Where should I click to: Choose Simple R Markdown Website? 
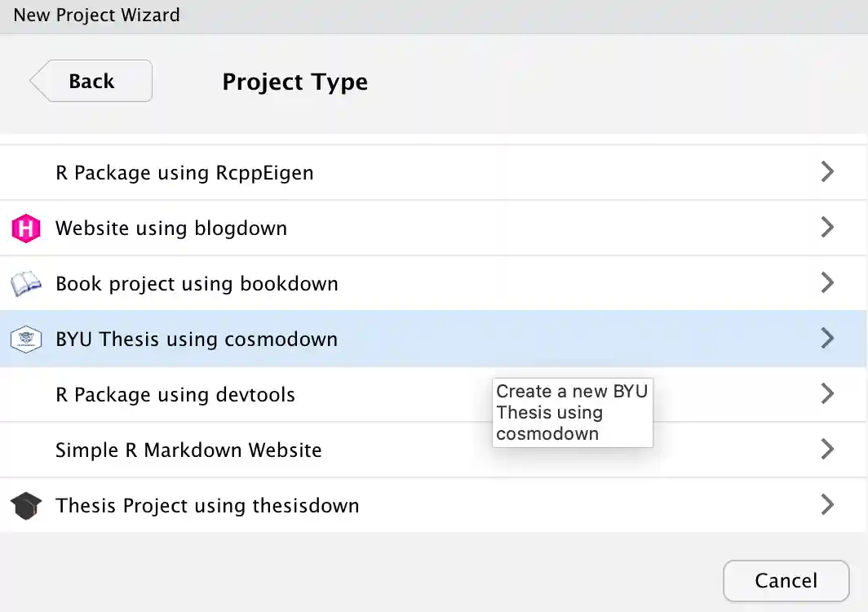(188, 450)
